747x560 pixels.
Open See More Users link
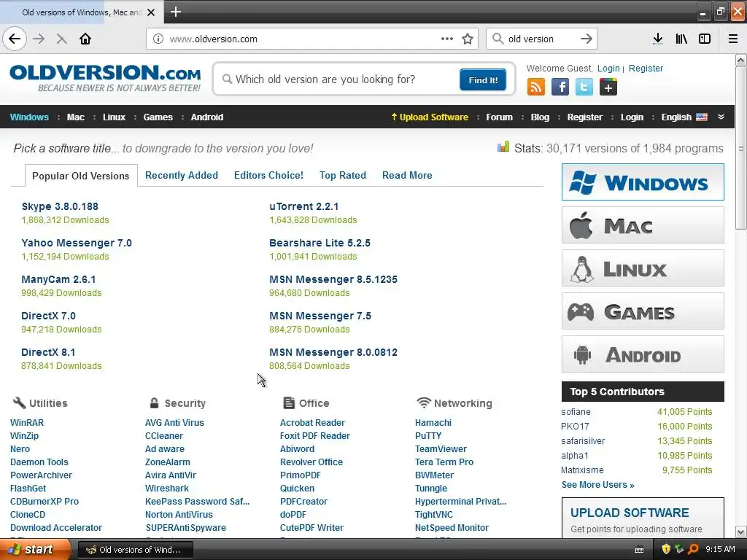pyautogui.click(x=598, y=485)
